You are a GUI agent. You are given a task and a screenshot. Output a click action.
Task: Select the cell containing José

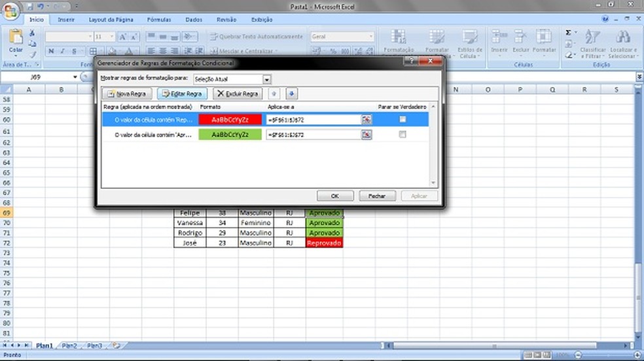190,243
